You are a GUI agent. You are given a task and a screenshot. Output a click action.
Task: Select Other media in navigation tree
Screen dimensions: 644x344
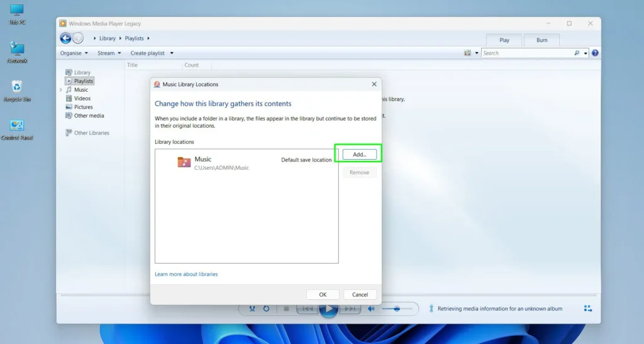89,115
